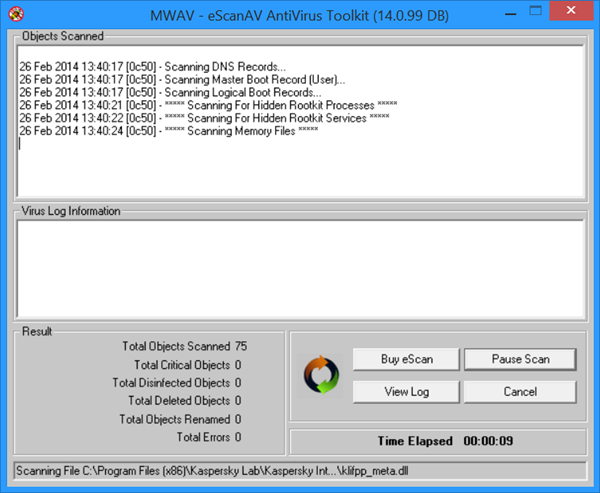Image resolution: width=600 pixels, height=493 pixels.
Task: Close the MWAV toolkit window
Action: click(571, 11)
